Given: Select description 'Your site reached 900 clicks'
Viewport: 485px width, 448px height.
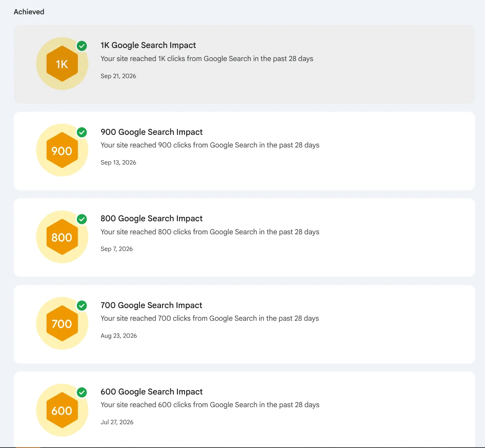Looking at the screenshot, I should click(210, 145).
